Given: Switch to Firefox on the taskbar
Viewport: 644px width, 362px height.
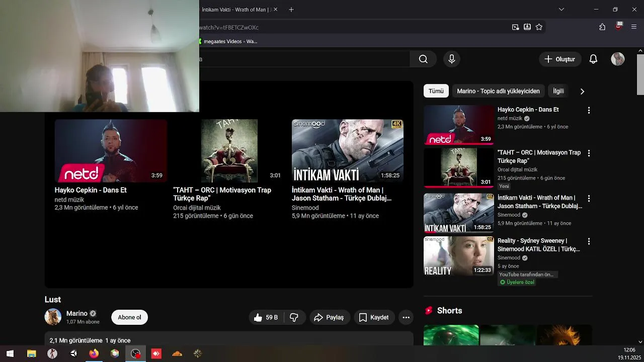Looking at the screenshot, I should 94,353.
